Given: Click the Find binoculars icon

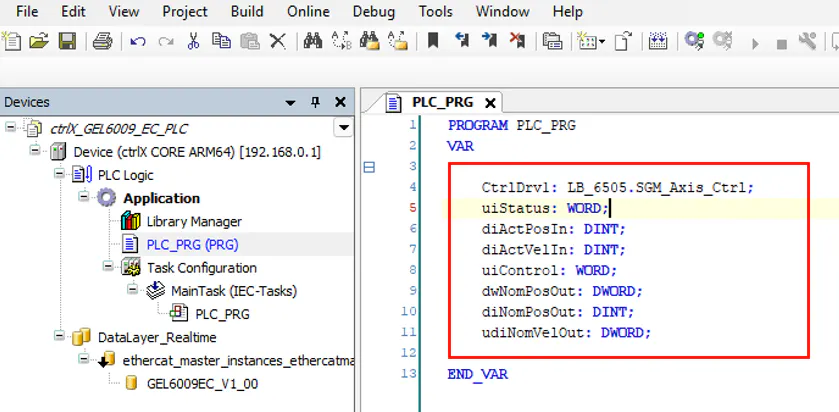Looking at the screenshot, I should click(312, 42).
